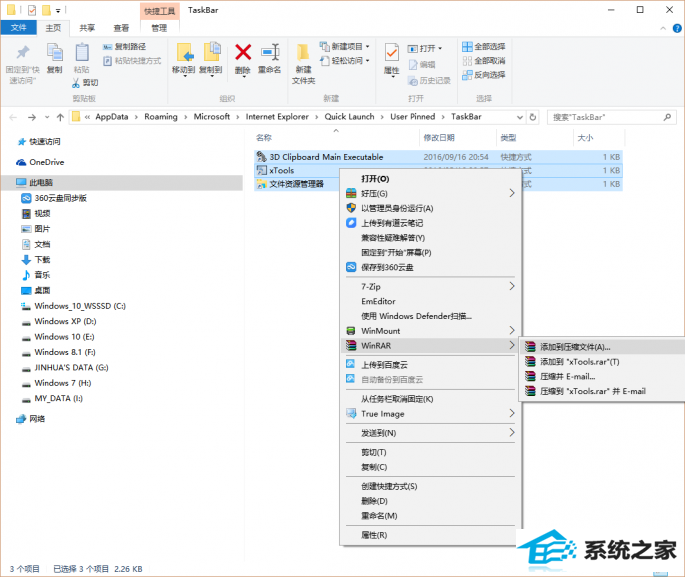Image resolution: width=685 pixels, height=577 pixels.
Task: Switch to the View ribbon tab
Action: point(121,28)
